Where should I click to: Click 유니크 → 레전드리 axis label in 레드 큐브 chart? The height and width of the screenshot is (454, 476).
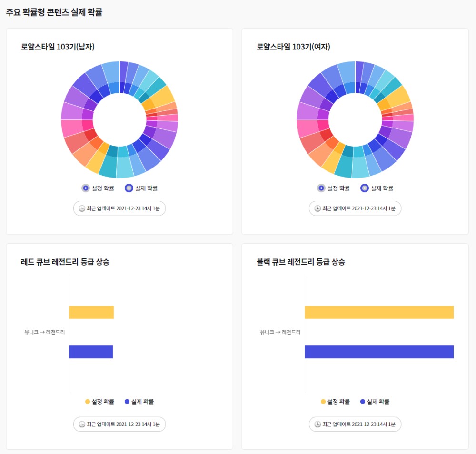coord(45,332)
